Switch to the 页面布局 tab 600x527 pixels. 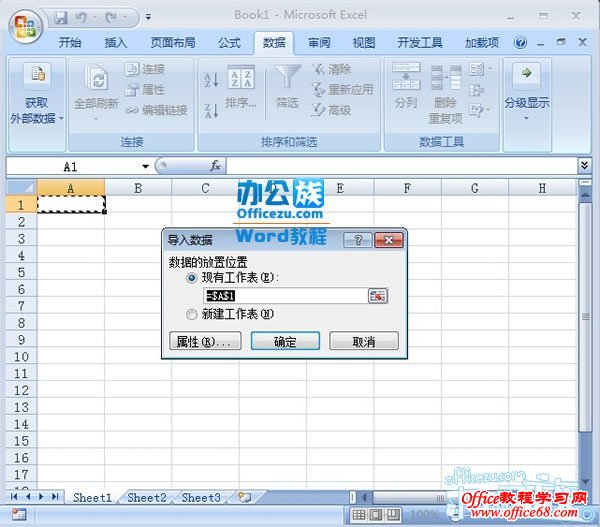tap(173, 42)
